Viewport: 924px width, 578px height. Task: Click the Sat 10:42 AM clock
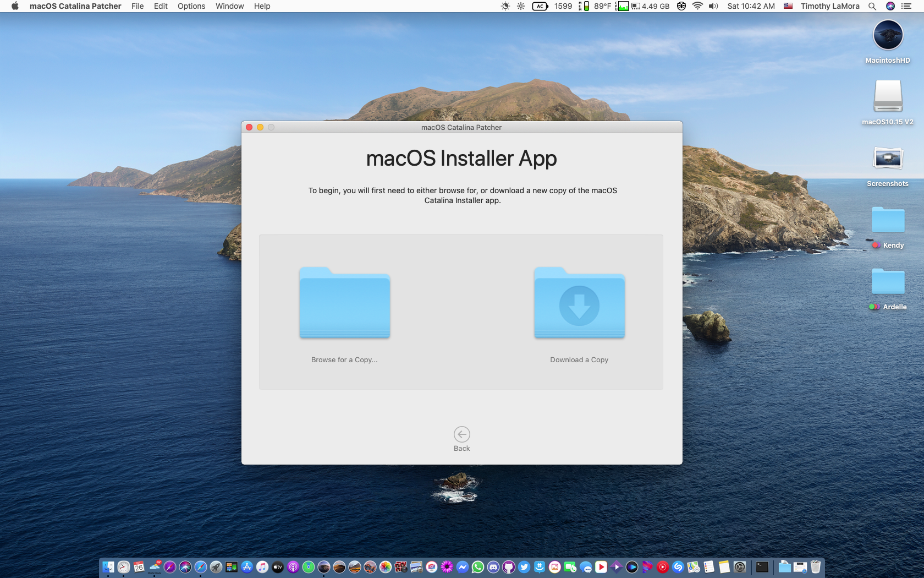point(751,6)
